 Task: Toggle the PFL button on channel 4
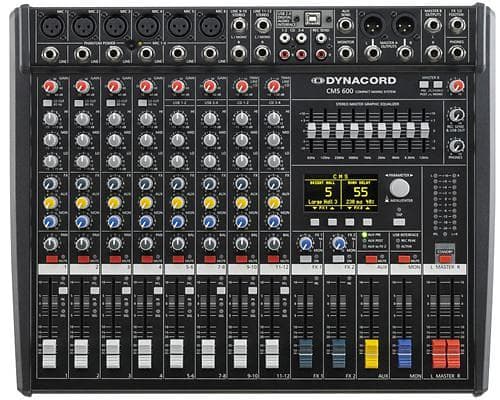(158, 291)
